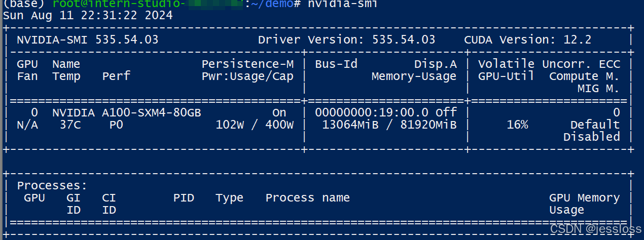Click the Driver Version: 535.54.03 text
Image resolution: width=644 pixels, height=240 pixels.
347,39
